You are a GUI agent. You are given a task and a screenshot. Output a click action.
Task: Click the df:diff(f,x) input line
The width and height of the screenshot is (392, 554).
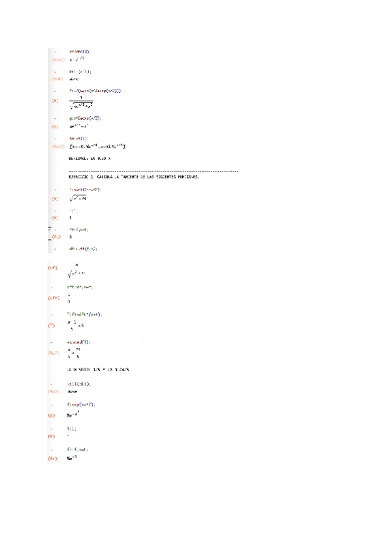tap(83, 249)
